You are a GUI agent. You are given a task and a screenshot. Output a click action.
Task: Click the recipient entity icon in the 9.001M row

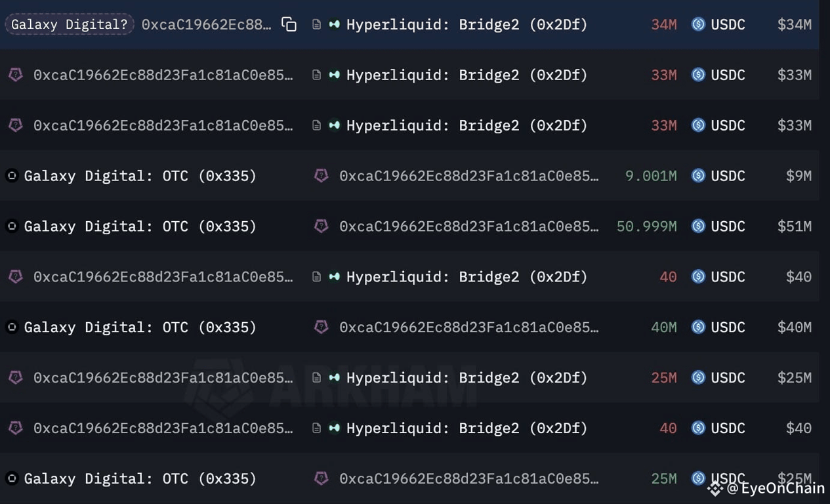322,176
